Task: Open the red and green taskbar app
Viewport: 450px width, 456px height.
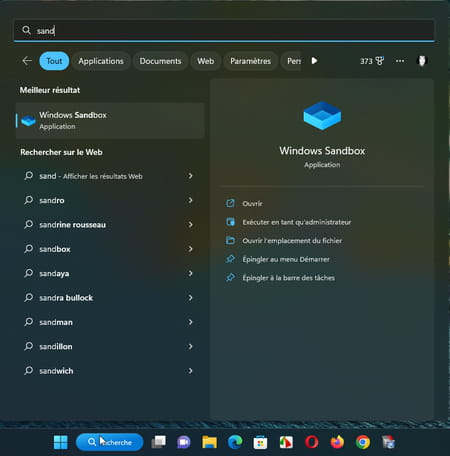Action: 286,442
